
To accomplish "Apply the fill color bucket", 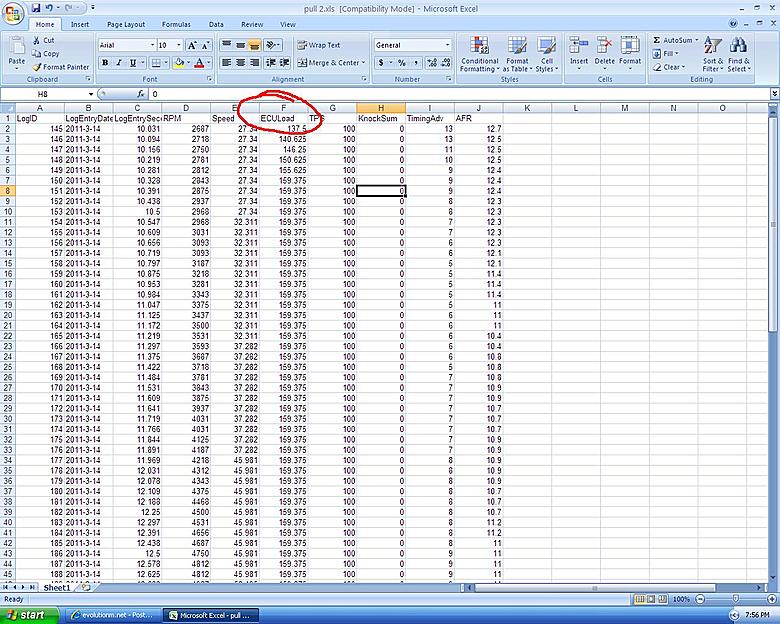I will [179, 63].
